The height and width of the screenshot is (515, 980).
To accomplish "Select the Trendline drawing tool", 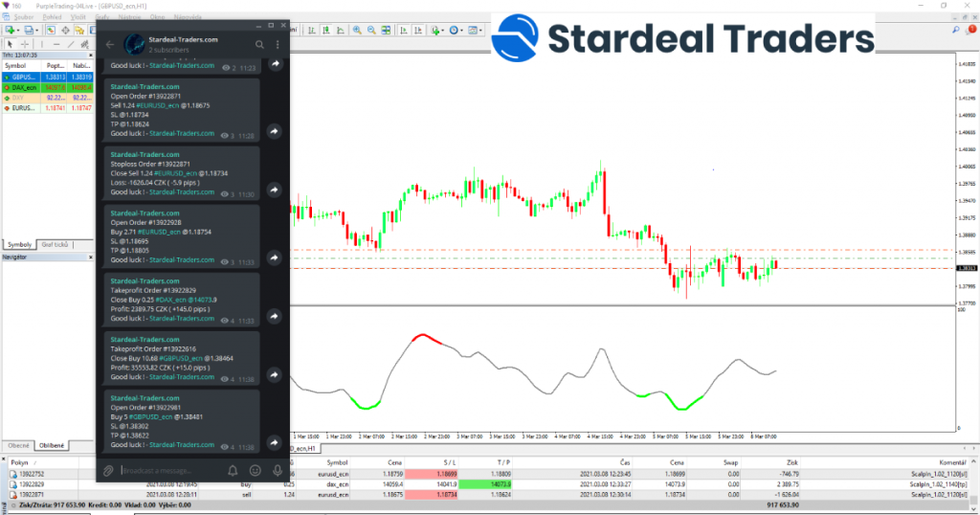I will pyautogui.click(x=71, y=44).
